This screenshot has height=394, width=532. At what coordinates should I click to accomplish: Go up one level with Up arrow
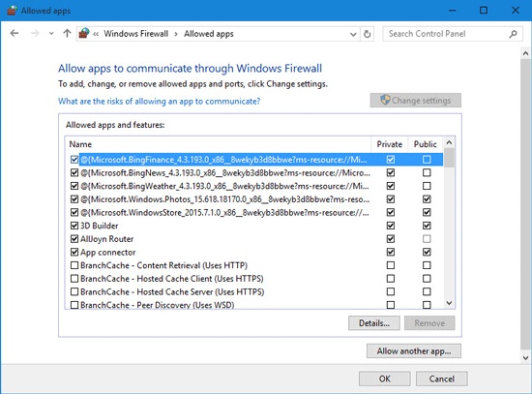[x=67, y=33]
